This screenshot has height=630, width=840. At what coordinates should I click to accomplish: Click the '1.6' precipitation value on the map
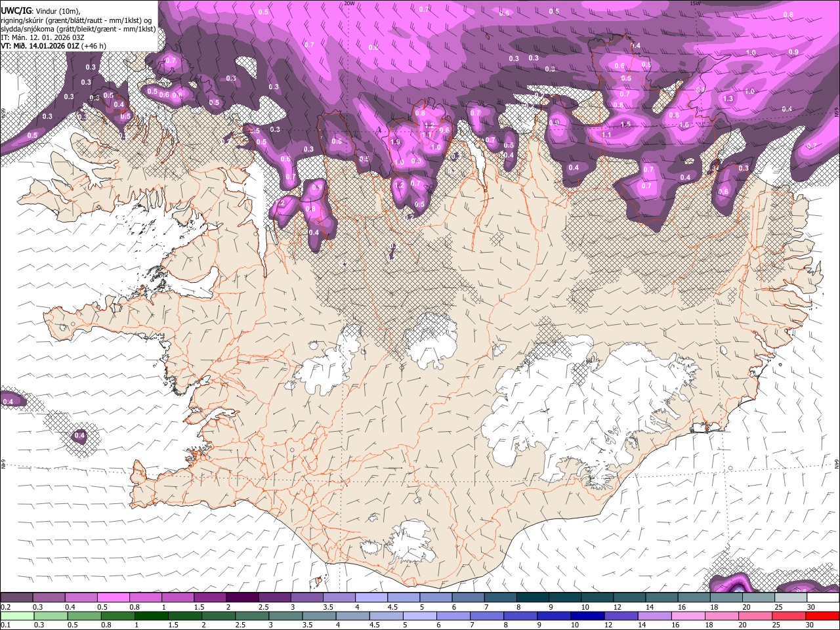pos(684,125)
